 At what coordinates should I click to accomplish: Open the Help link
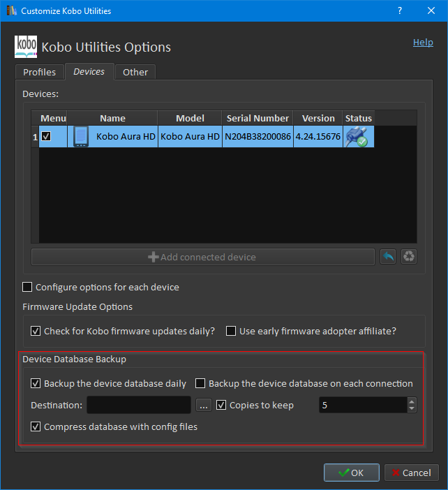[423, 43]
